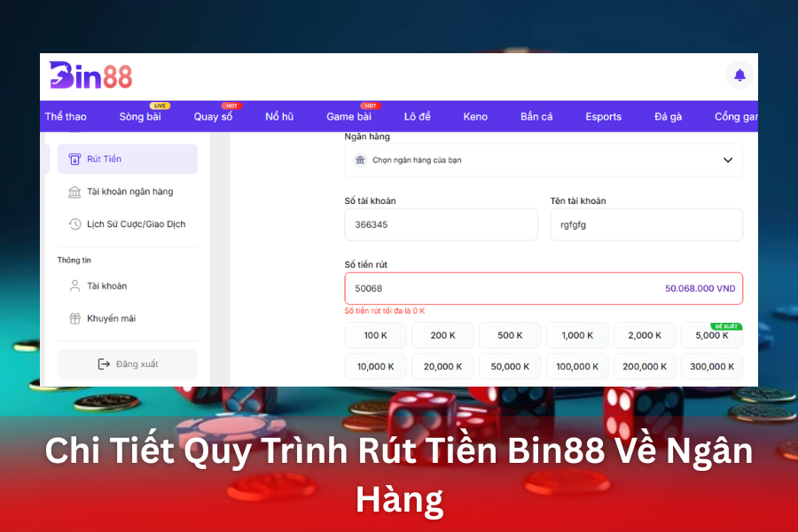Click the Đăng xuất button

(x=127, y=364)
